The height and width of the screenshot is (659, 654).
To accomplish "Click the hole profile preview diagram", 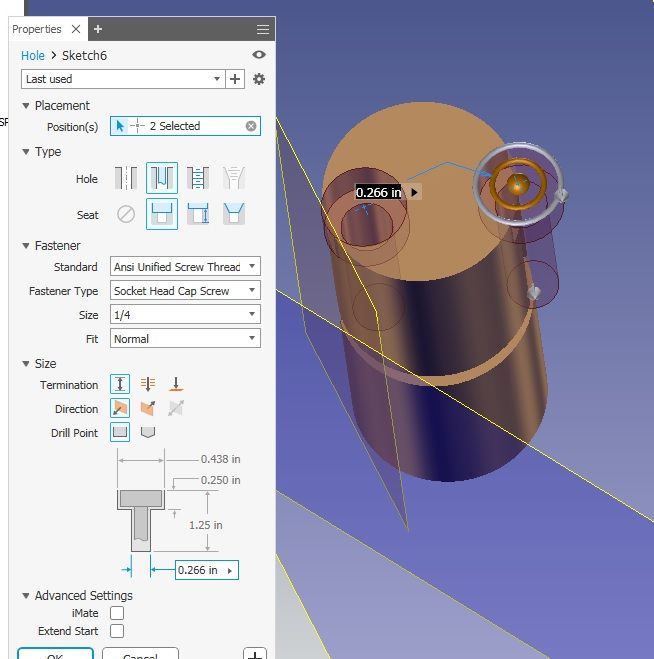I will [x=140, y=520].
